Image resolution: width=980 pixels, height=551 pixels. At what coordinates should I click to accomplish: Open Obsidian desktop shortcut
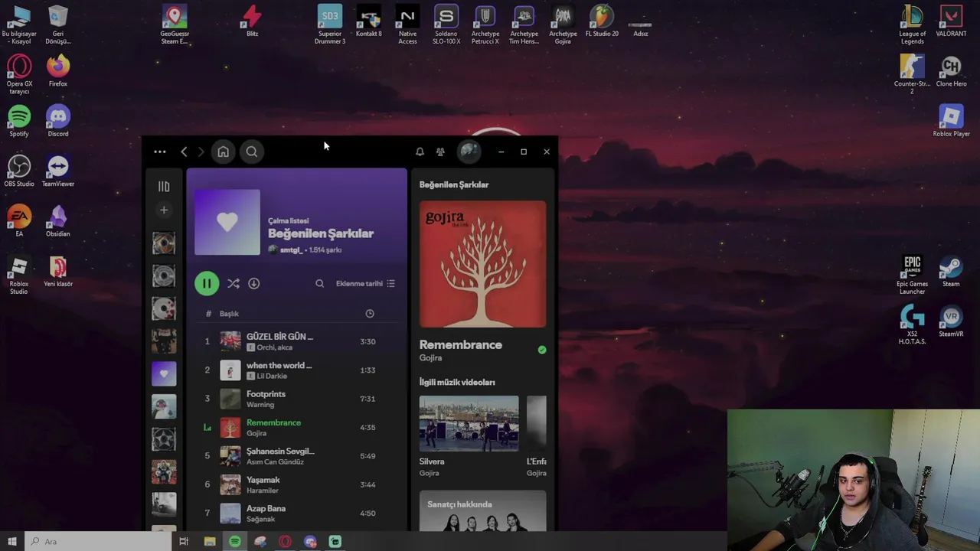[58, 221]
